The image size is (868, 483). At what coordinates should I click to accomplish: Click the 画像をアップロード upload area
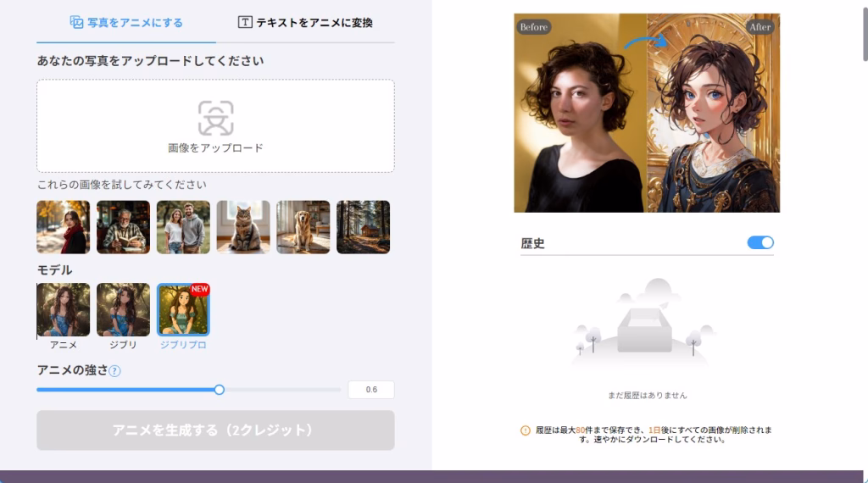pos(215,126)
